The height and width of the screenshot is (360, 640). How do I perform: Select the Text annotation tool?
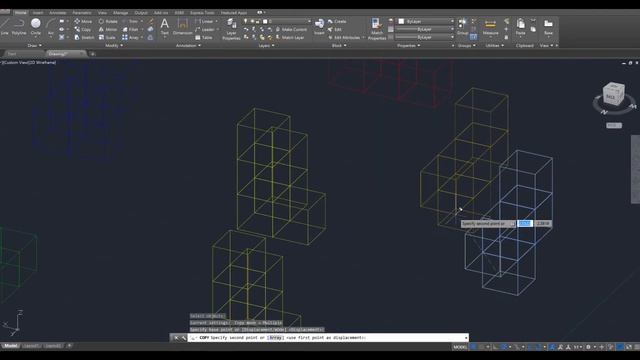164,27
